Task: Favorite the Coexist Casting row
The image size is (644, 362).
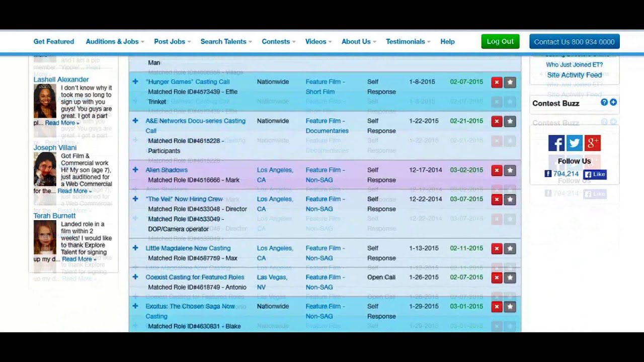Action: pos(510,278)
